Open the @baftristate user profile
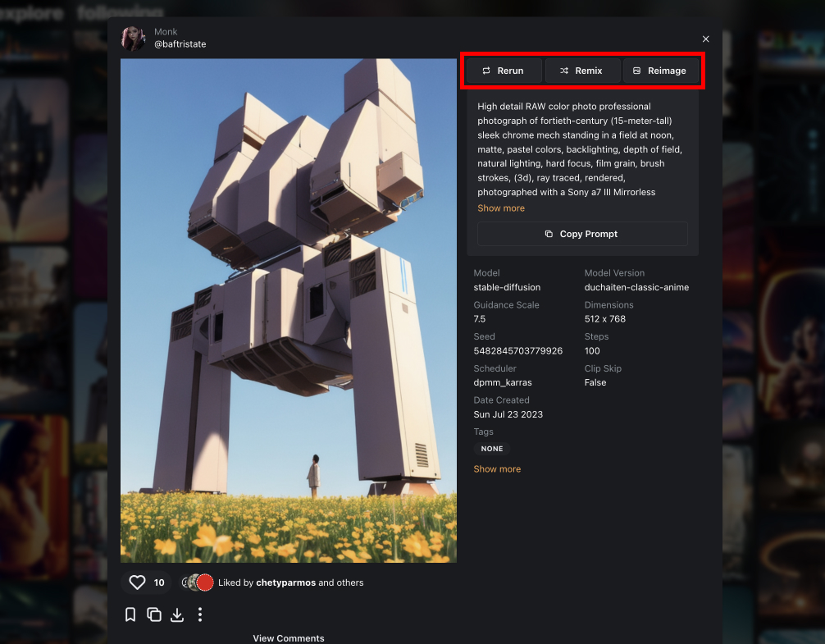Image resolution: width=825 pixels, height=644 pixels. (180, 44)
